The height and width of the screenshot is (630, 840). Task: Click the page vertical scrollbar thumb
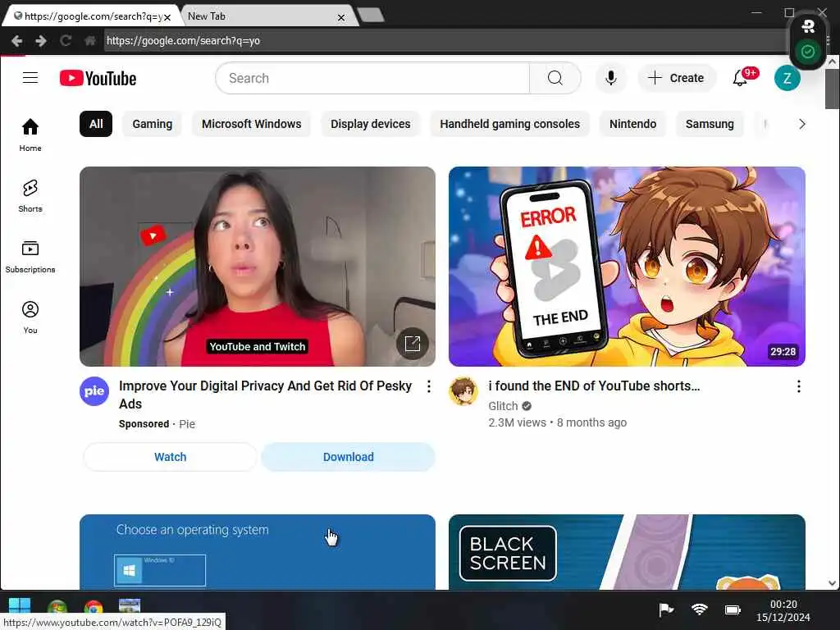click(x=832, y=89)
